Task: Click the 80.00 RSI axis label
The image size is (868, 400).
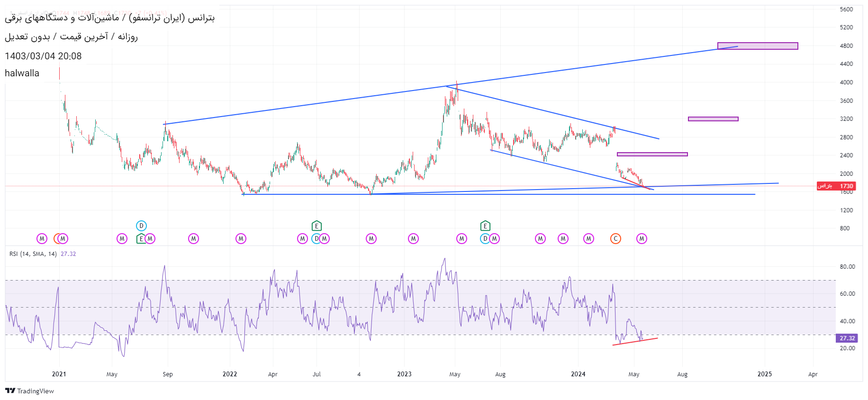Action: click(x=847, y=267)
